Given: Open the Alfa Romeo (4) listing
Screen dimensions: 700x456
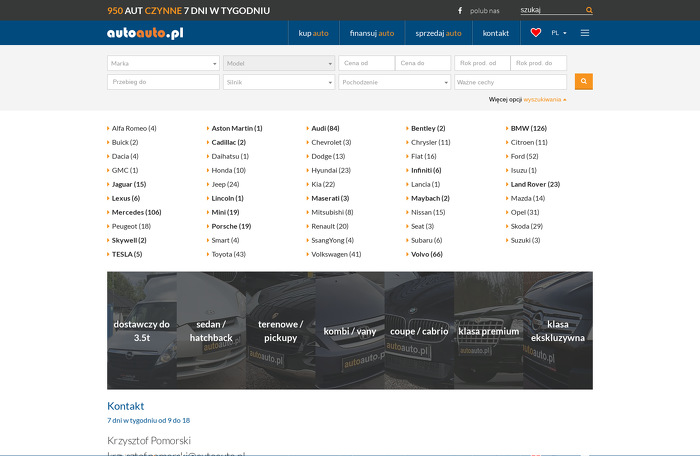Looking at the screenshot, I should [134, 128].
